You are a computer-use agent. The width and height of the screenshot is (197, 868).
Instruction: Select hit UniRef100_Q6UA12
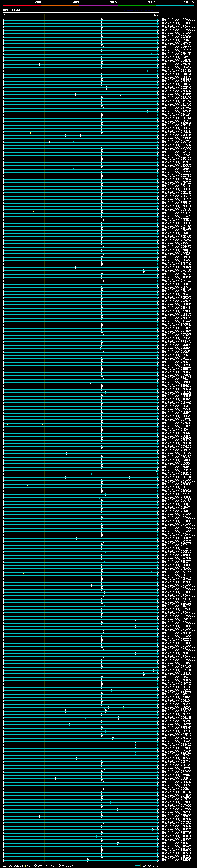(x=176, y=67)
